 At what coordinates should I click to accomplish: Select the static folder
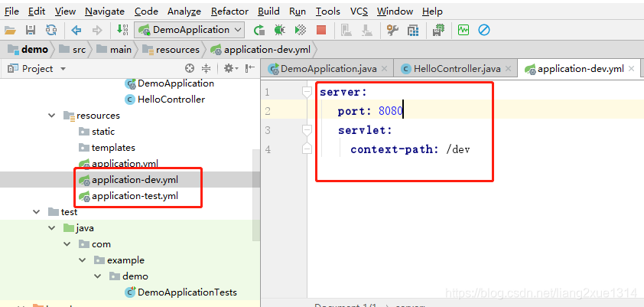[x=96, y=132]
